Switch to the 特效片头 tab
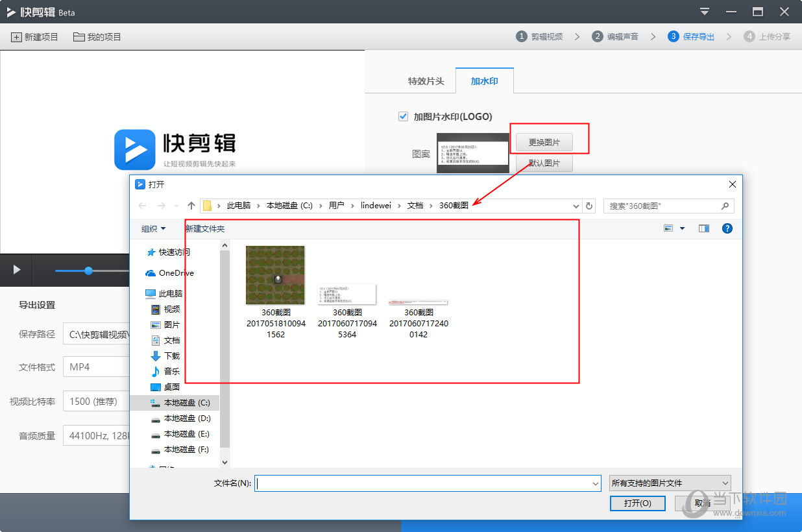 (426, 80)
